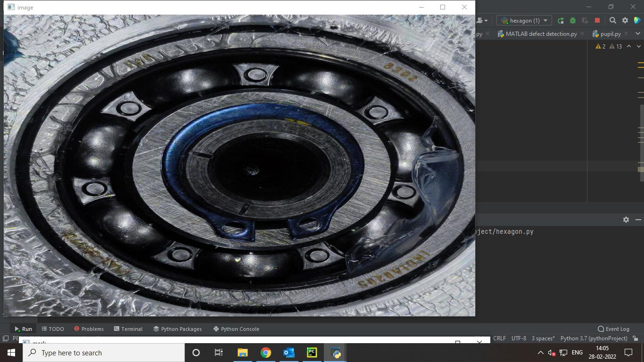Image resolution: width=644 pixels, height=362 pixels.
Task: Toggle the read-only lock icon in status bar
Action: 636,338
